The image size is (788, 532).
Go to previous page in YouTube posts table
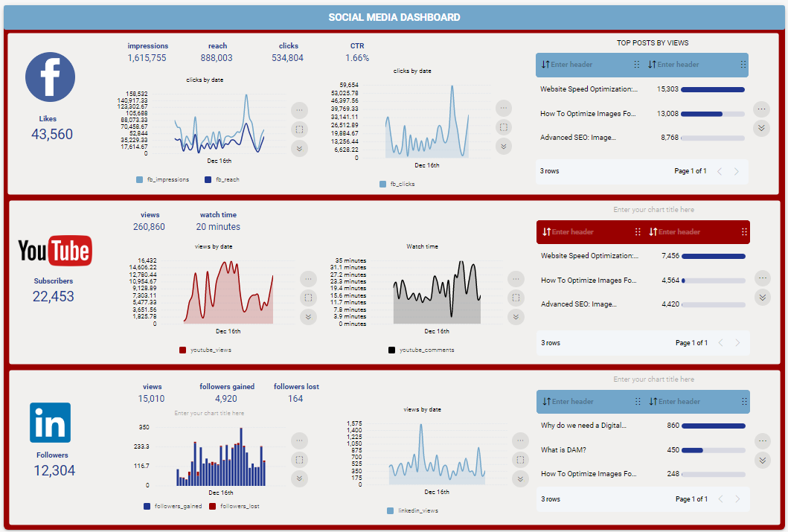(x=720, y=343)
